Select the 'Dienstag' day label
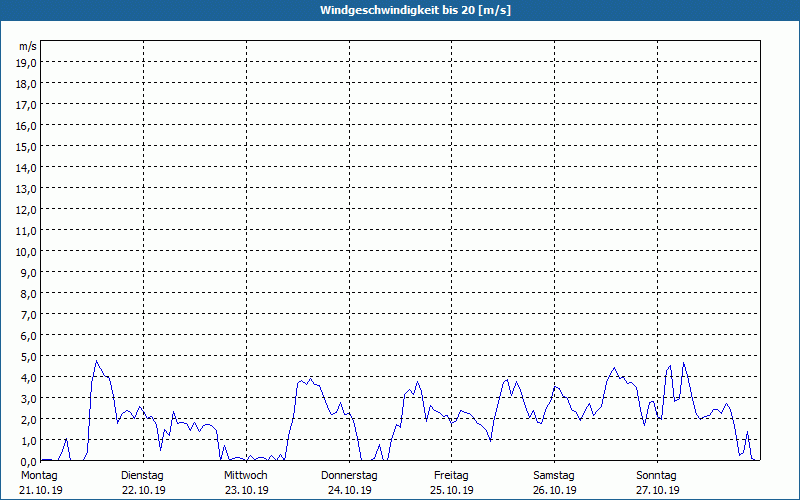Screen dimensions: 800x500 coord(143,475)
